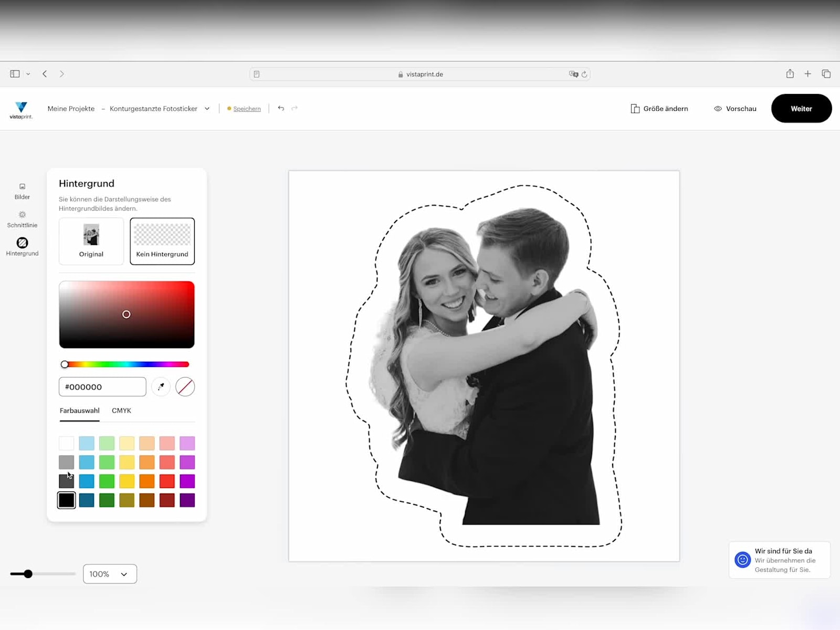Open the Vorschau preview
Screen dimensions: 840x630
[x=735, y=109]
